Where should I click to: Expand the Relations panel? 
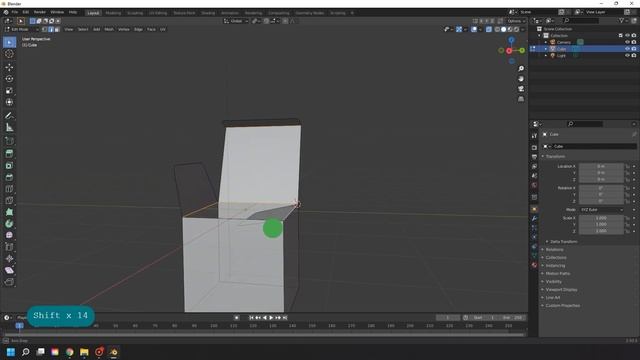pos(554,249)
